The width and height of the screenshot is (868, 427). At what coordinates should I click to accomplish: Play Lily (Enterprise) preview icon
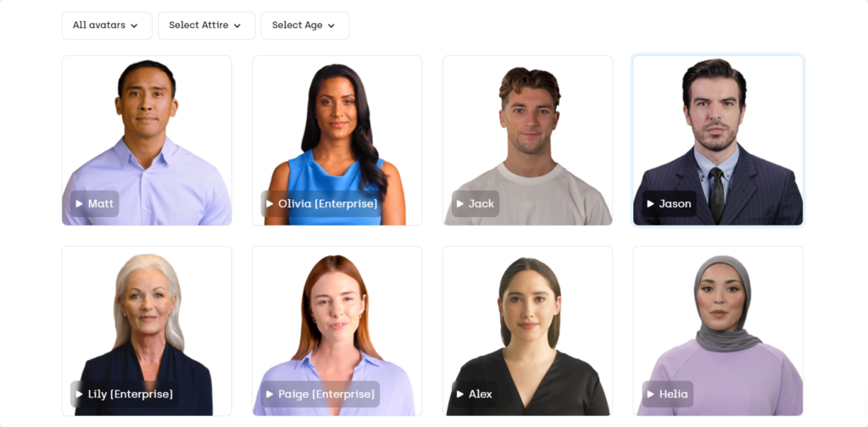point(79,394)
